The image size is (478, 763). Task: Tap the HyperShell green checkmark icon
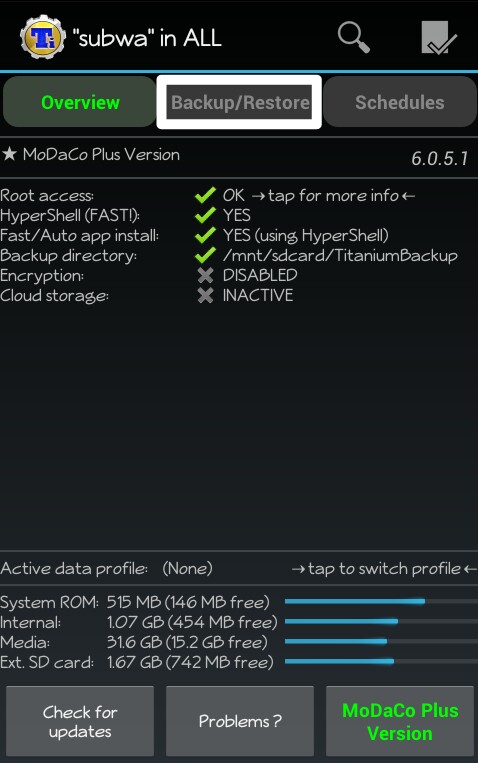pyautogui.click(x=205, y=215)
